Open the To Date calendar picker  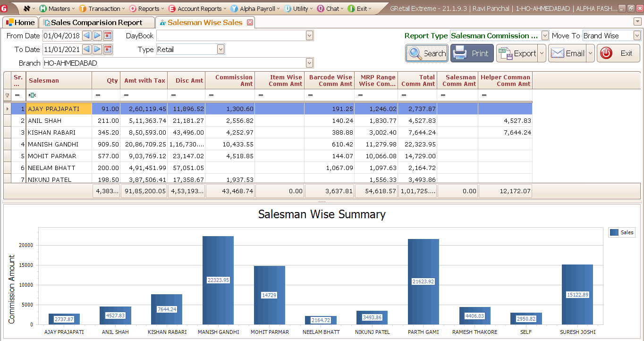(x=108, y=49)
